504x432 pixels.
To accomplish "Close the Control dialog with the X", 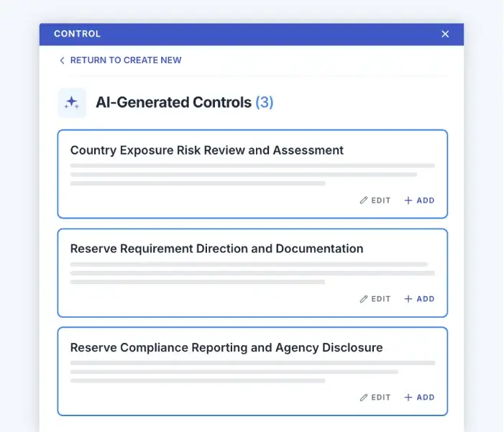I will (x=445, y=34).
